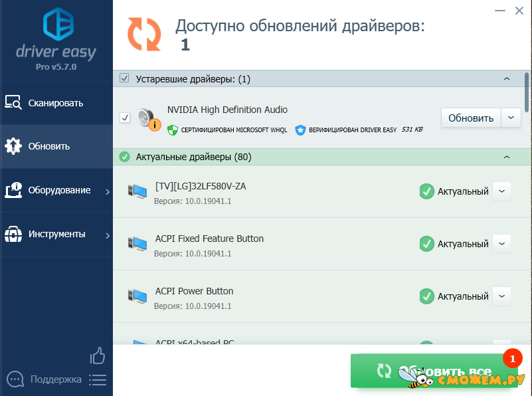Click the Microsoft WHQL shield icon

173,130
